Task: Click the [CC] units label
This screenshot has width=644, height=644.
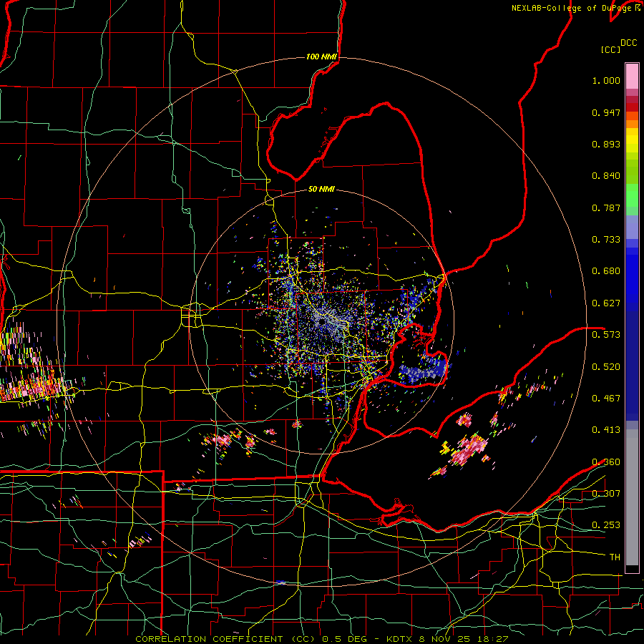Action: pyautogui.click(x=610, y=49)
